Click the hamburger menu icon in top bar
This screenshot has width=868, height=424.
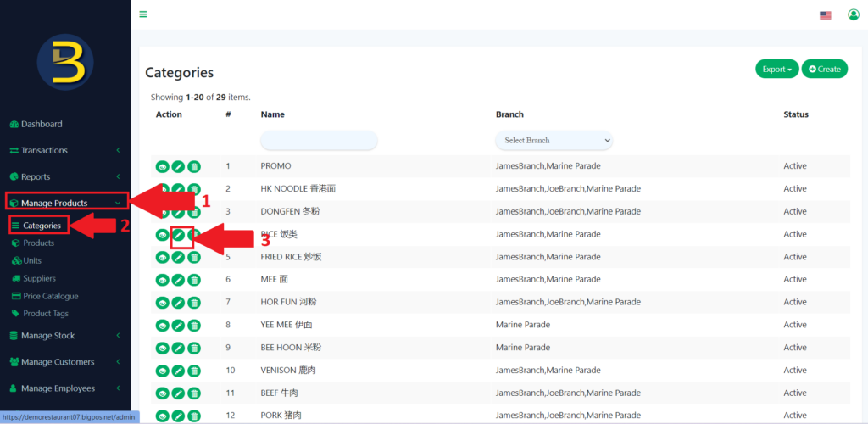pyautogui.click(x=143, y=14)
